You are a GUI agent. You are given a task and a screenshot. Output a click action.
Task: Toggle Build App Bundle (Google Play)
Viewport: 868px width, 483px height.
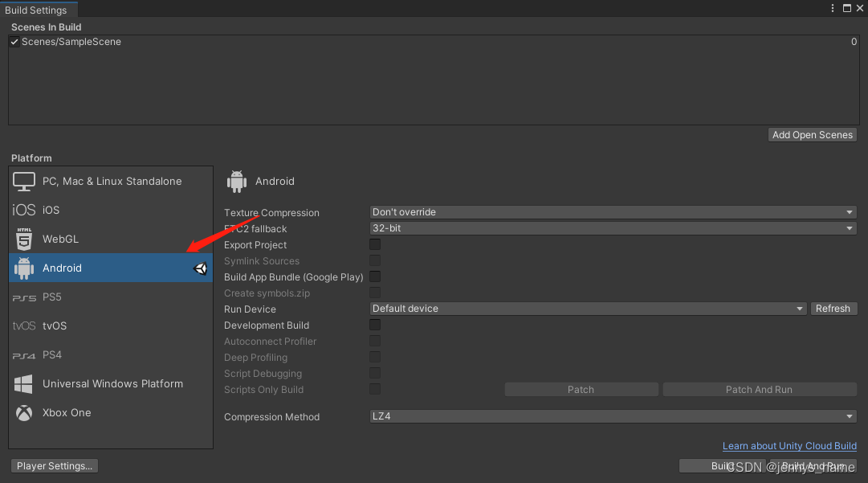pyautogui.click(x=374, y=276)
